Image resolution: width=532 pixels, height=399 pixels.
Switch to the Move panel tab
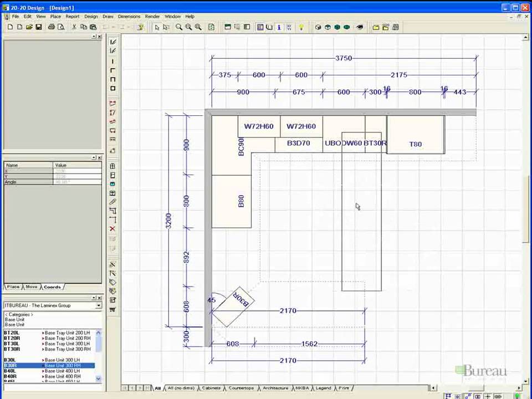pos(31,287)
